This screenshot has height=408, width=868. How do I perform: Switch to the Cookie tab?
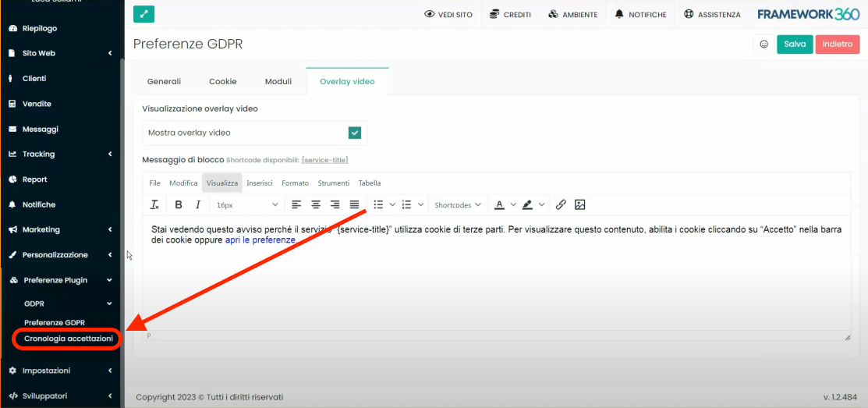click(222, 81)
